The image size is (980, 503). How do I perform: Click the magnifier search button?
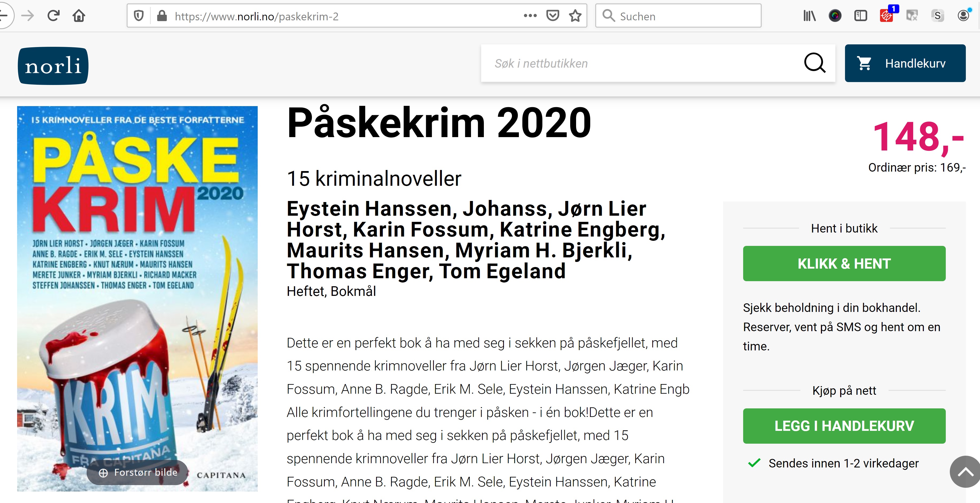pos(815,63)
